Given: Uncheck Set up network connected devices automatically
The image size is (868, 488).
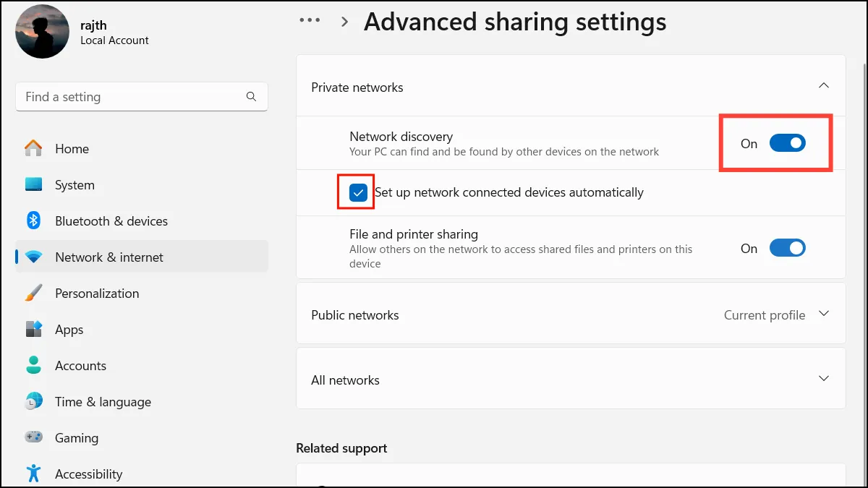Looking at the screenshot, I should [357, 192].
